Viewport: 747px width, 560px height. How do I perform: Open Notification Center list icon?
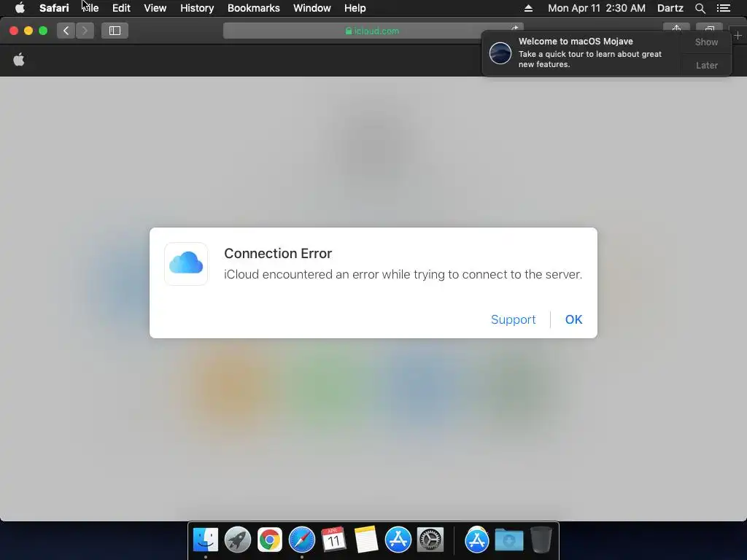(723, 8)
